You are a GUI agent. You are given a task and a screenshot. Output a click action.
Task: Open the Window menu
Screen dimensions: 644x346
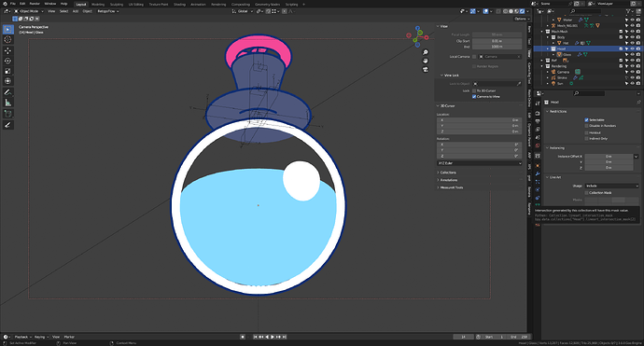tap(50, 4)
